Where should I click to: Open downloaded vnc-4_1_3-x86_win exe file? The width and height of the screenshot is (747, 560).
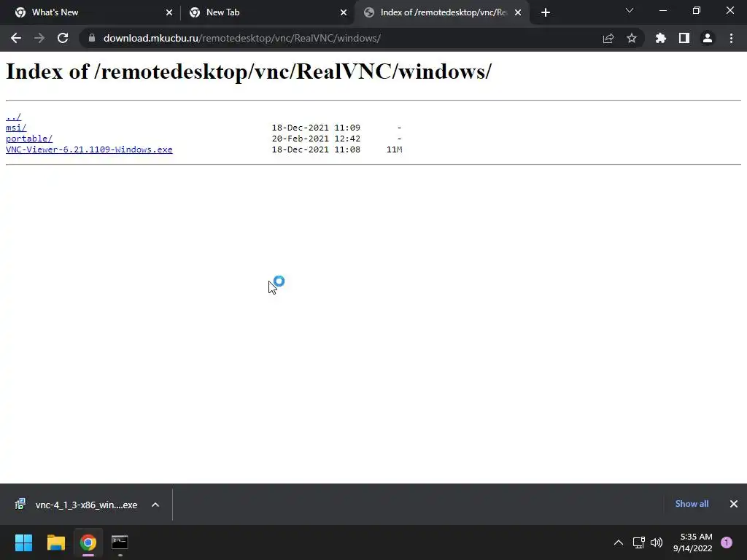pyautogui.click(x=76, y=505)
